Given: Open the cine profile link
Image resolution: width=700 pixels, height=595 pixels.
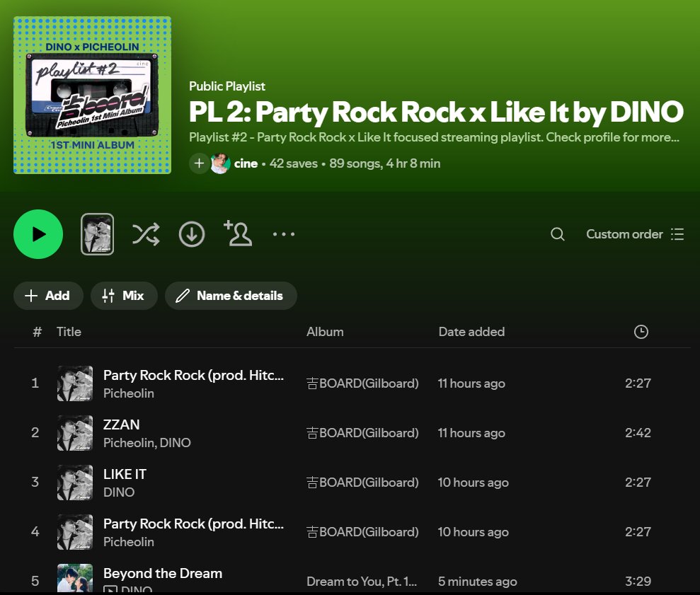Looking at the screenshot, I should (x=246, y=163).
